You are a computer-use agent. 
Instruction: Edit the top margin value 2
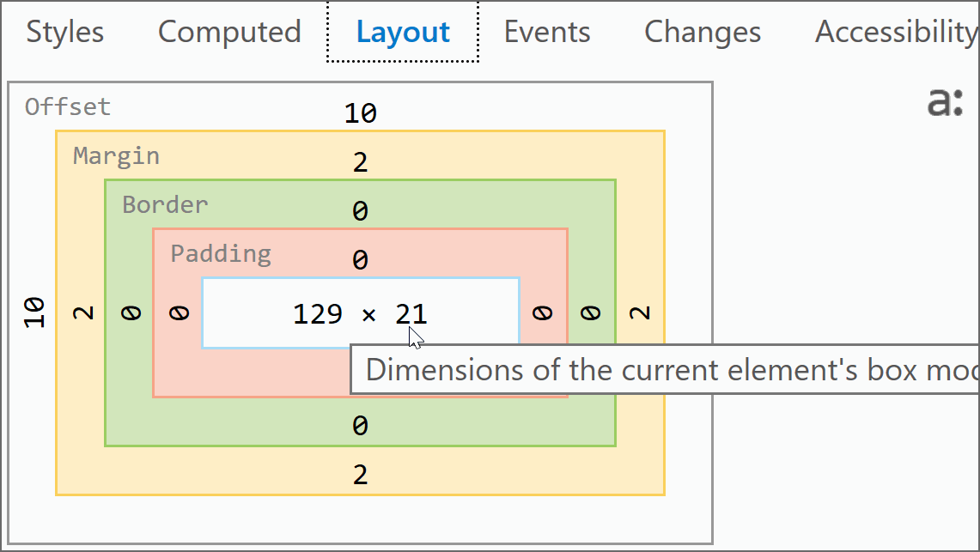click(361, 162)
